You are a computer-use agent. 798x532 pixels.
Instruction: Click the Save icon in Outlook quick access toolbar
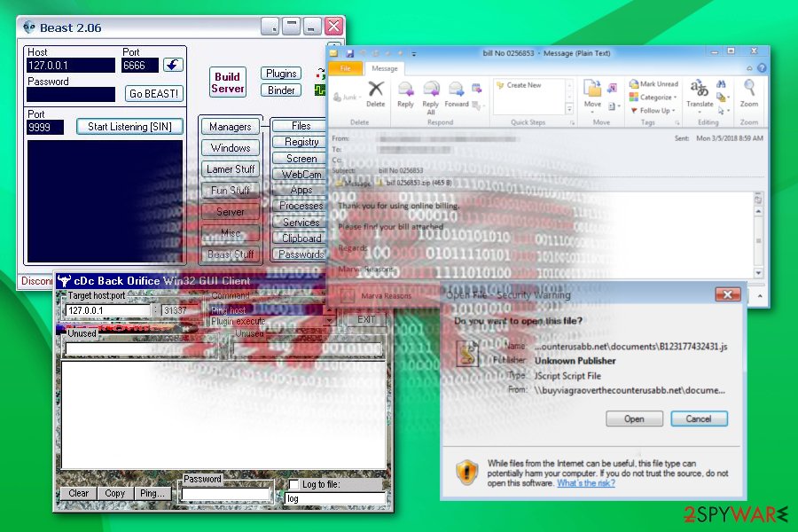(349, 53)
